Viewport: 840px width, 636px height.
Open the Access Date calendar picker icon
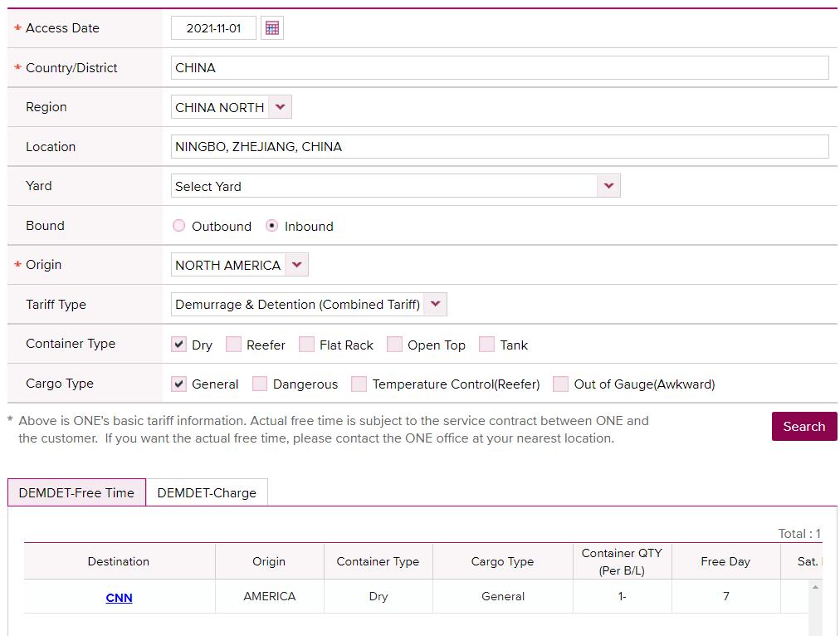click(271, 28)
